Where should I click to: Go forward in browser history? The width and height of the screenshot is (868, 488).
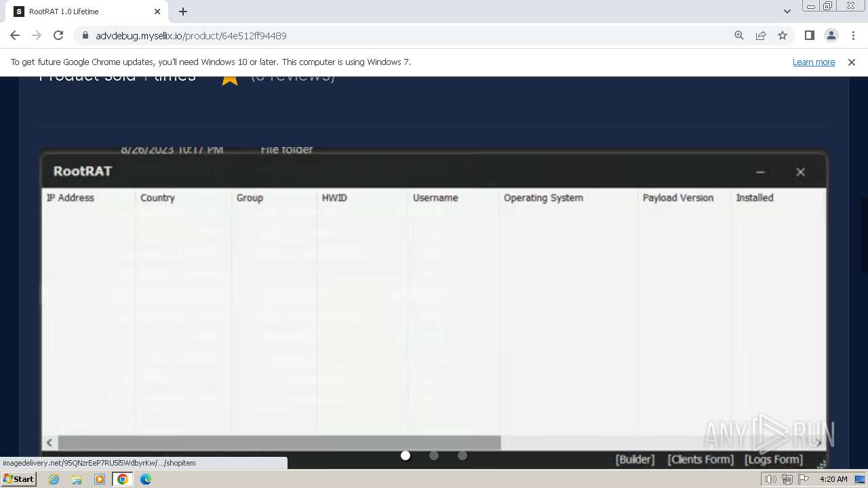point(37,35)
